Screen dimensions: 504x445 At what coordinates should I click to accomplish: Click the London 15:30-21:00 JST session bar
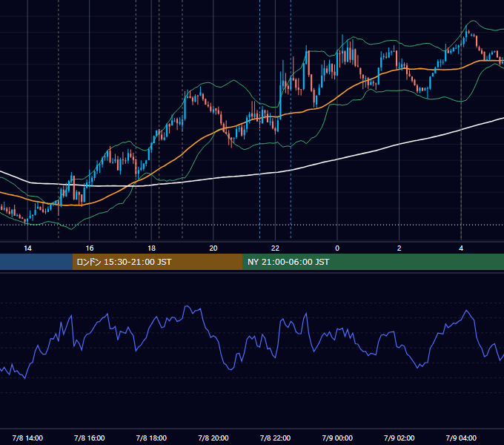[x=157, y=262]
